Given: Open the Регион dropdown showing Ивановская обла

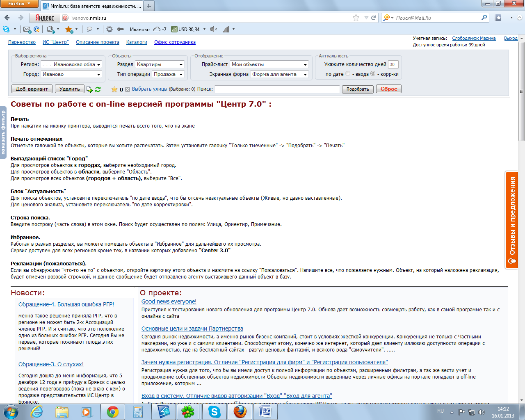Looking at the screenshot, I should [x=71, y=64].
